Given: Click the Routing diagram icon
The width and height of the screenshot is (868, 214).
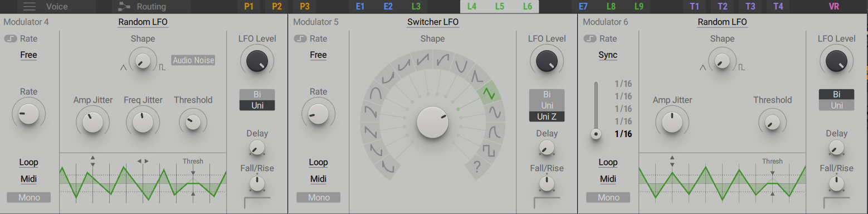Looking at the screenshot, I should 125,7.
